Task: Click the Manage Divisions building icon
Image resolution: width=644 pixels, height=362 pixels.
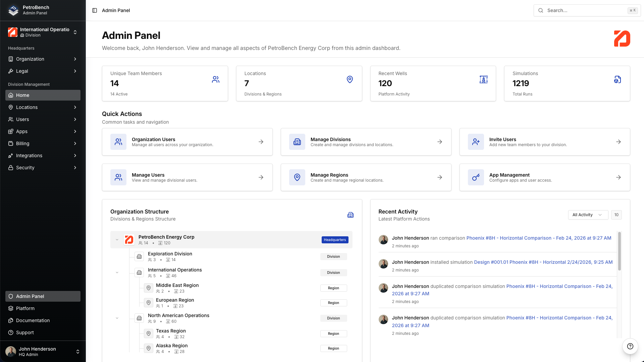Action: (297, 142)
